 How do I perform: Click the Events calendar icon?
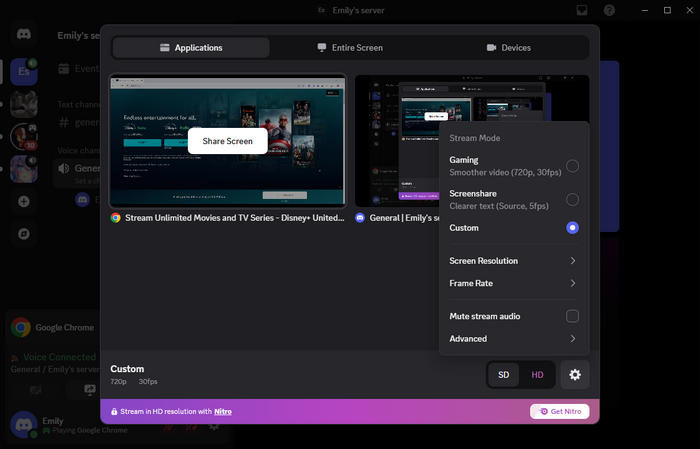(64, 68)
